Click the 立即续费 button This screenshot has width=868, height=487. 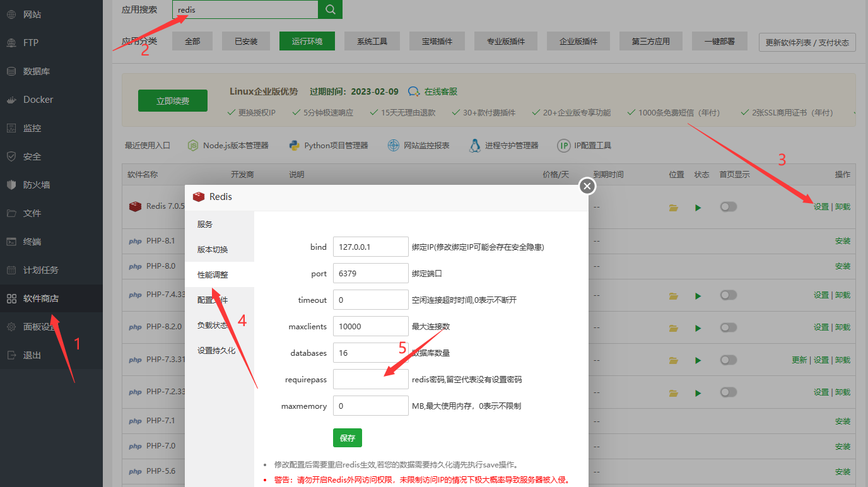pyautogui.click(x=173, y=101)
